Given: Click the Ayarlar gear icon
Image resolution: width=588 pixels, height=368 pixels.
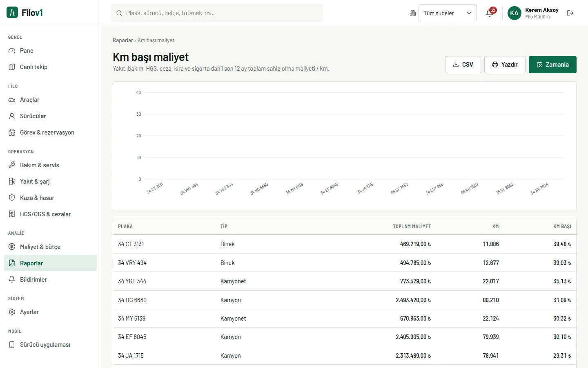Looking at the screenshot, I should [12, 312].
